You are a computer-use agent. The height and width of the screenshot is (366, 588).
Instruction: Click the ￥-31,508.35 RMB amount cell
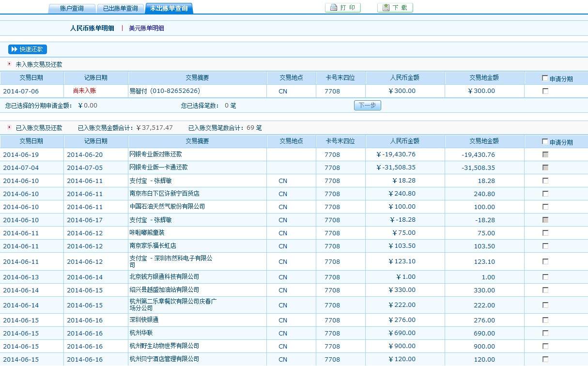pyautogui.click(x=396, y=168)
